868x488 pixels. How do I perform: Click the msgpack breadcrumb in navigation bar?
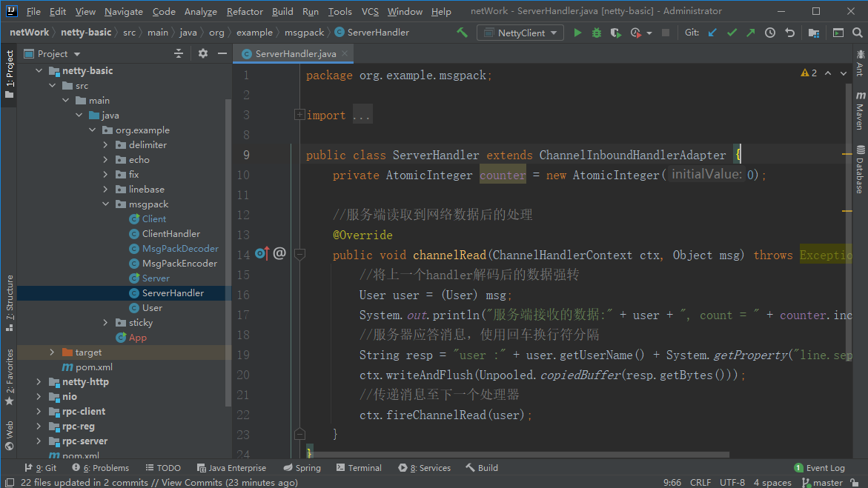tap(304, 33)
